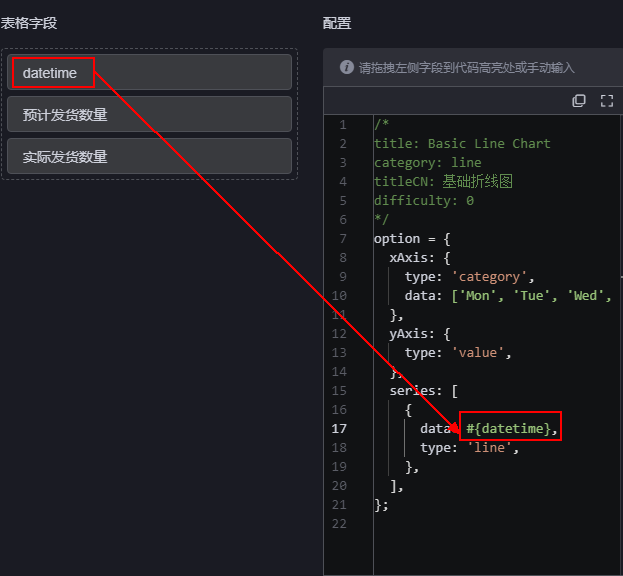Click the code line 'option = {'
This screenshot has width=623, height=576.
pos(412,239)
